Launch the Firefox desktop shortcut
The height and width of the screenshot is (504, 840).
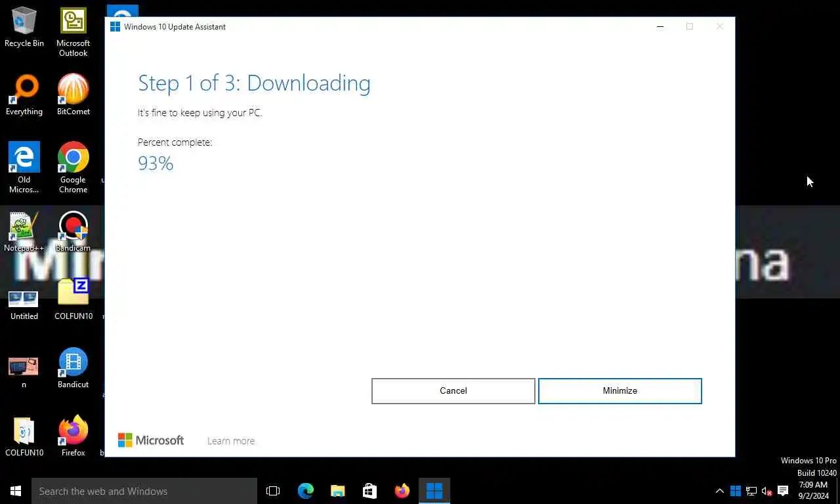coord(73,436)
